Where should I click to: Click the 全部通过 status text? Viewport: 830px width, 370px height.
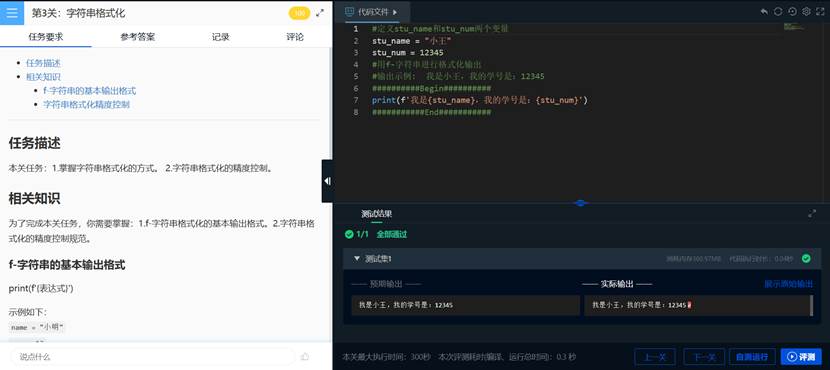pyautogui.click(x=392, y=234)
